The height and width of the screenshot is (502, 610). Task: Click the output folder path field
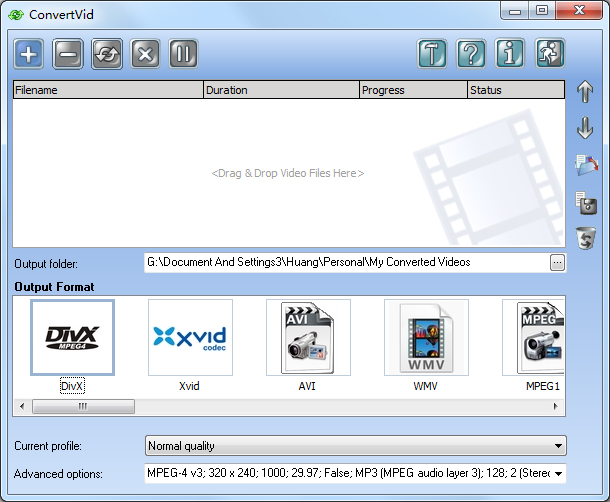pyautogui.click(x=345, y=262)
